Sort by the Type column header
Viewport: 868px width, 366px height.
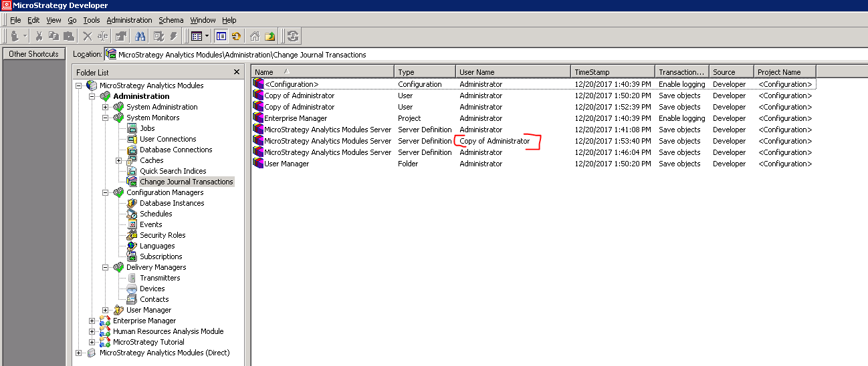point(425,71)
